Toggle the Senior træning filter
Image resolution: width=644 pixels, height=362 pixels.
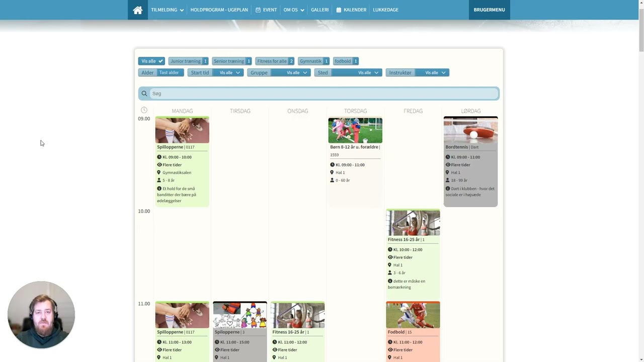[231, 61]
